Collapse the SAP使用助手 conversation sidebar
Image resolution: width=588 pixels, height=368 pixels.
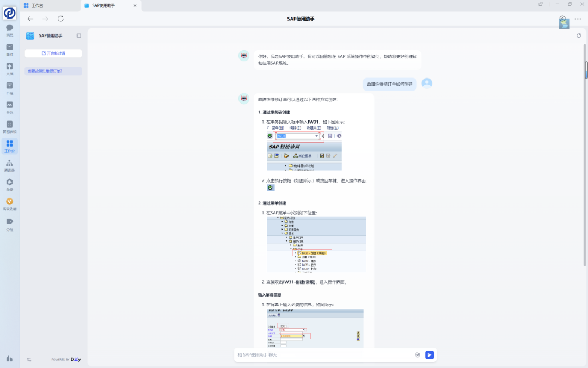click(x=79, y=35)
